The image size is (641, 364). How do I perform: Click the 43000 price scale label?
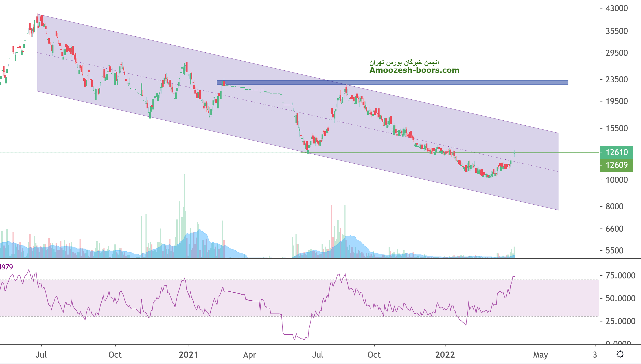617,8
